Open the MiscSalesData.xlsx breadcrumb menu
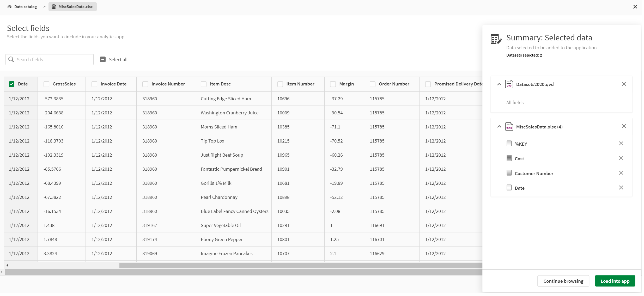The image size is (644, 296). click(x=72, y=6)
